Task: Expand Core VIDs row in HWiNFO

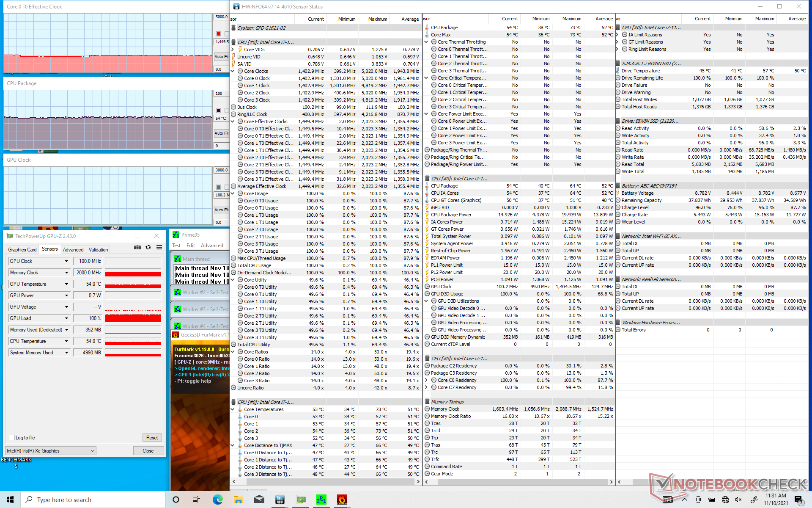Action: pyautogui.click(x=233, y=50)
